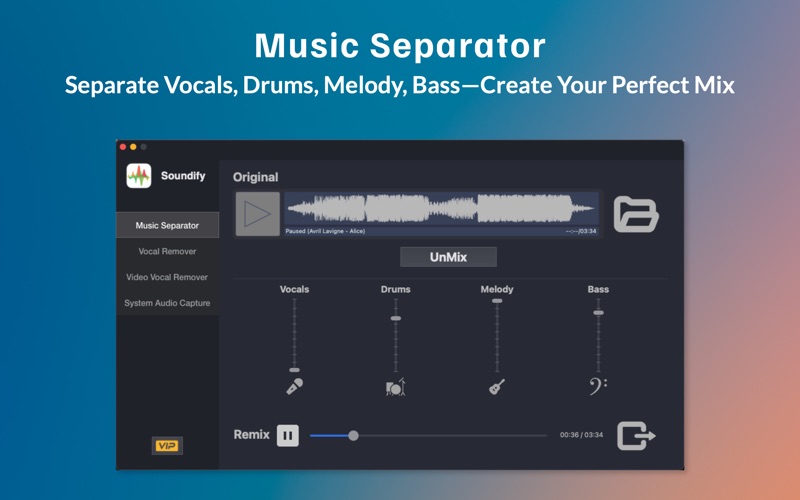This screenshot has width=800, height=500.
Task: Click the Remix time 00:36 / 03:34
Action: click(x=581, y=435)
